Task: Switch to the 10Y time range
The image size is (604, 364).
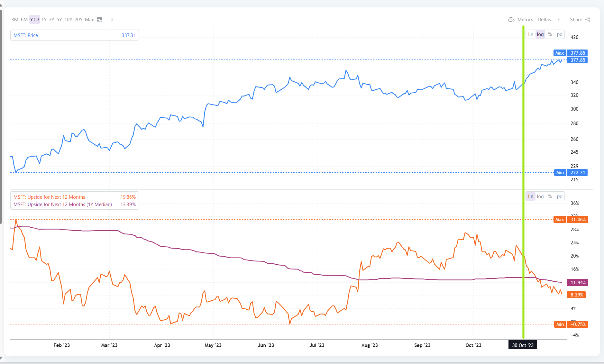Action: tap(68, 20)
